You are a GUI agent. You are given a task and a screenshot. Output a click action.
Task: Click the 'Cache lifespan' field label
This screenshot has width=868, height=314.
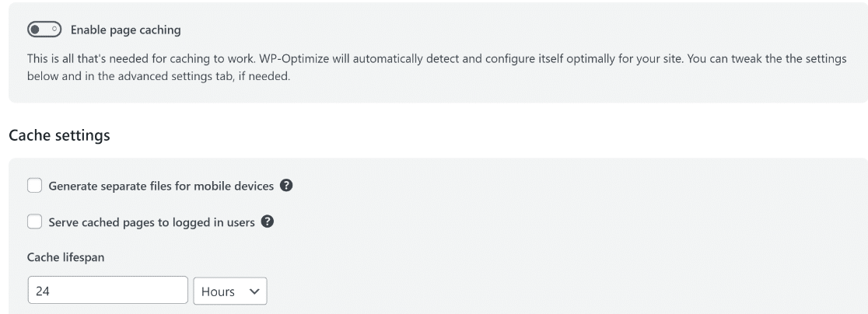[x=65, y=257]
